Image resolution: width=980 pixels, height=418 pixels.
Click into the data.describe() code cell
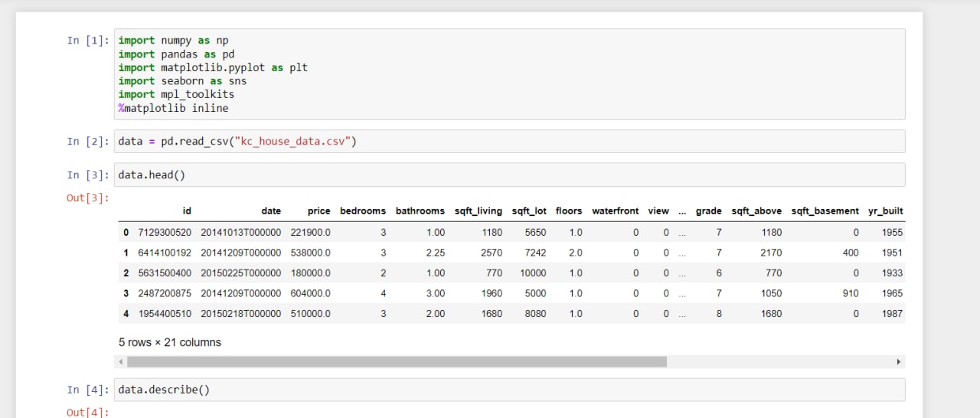point(510,390)
